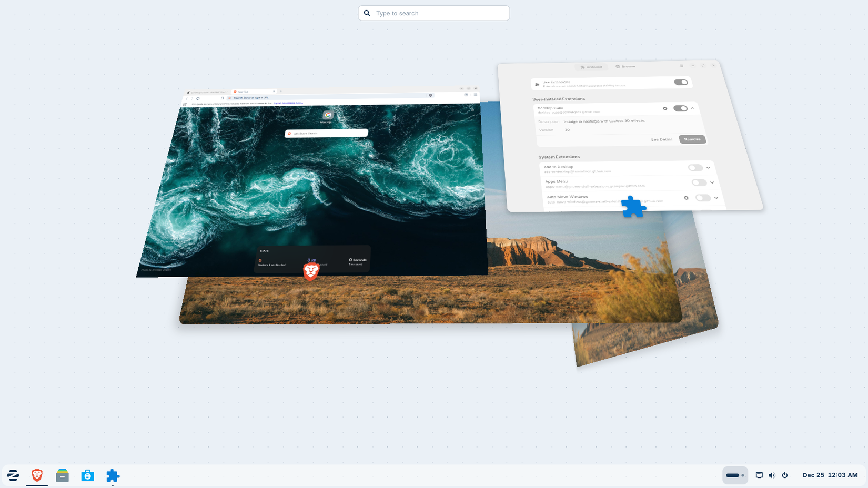Click the Ask Brave Search field
868x488 pixels.
click(x=326, y=133)
